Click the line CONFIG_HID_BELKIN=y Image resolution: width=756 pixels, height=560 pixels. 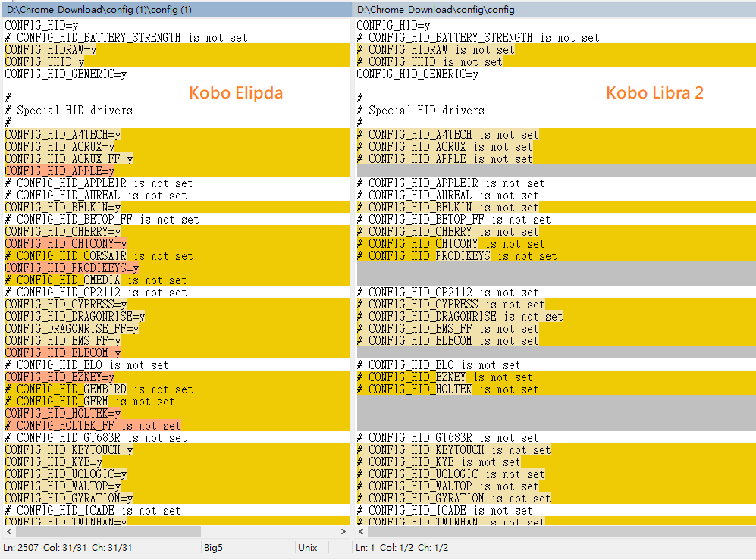tap(63, 207)
